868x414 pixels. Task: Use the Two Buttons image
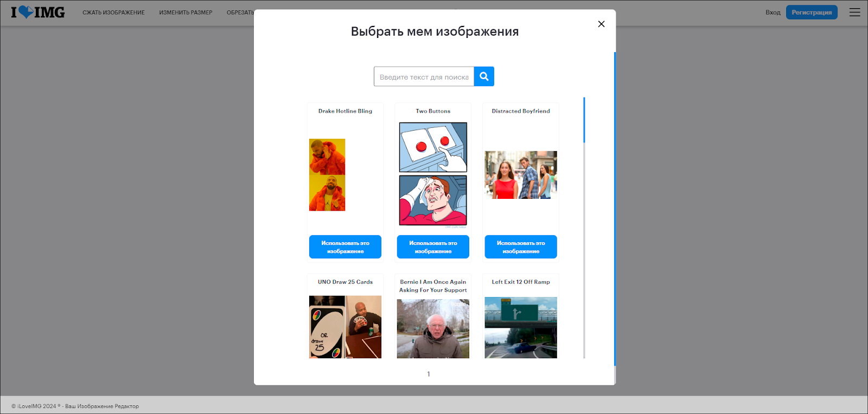(x=433, y=247)
